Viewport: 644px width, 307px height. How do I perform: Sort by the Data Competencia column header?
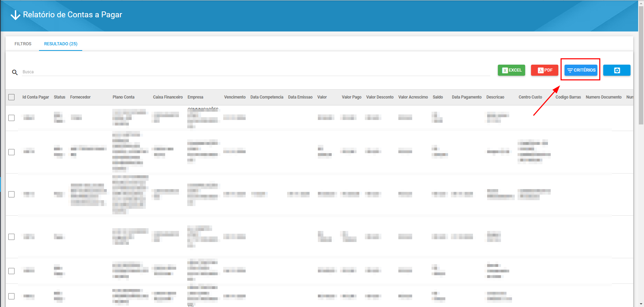coord(267,97)
